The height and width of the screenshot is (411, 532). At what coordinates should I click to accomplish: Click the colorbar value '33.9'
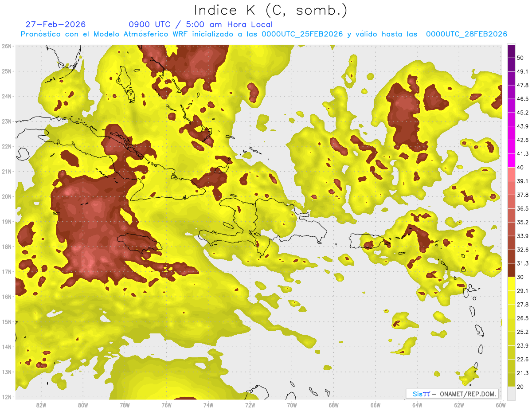pos(522,236)
